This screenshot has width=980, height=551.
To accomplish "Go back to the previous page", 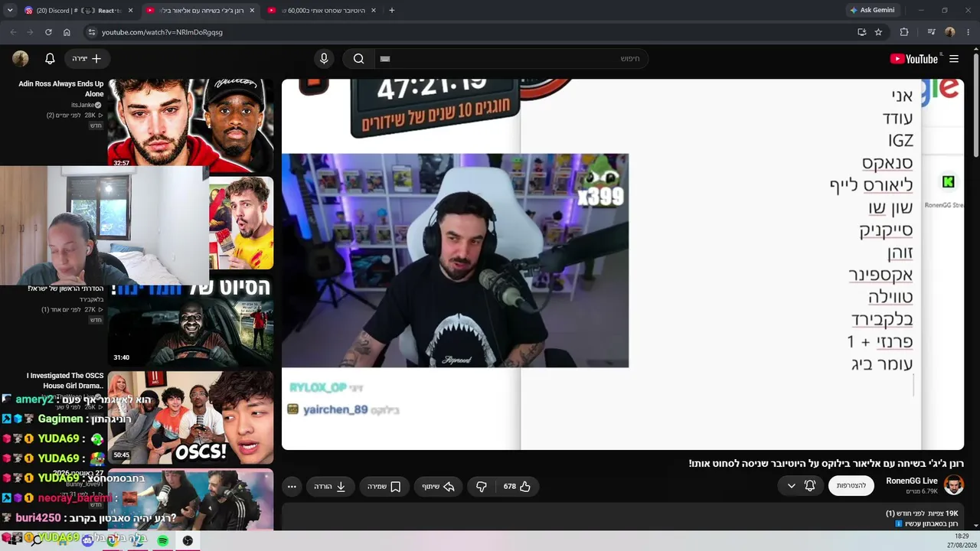I will [x=13, y=32].
